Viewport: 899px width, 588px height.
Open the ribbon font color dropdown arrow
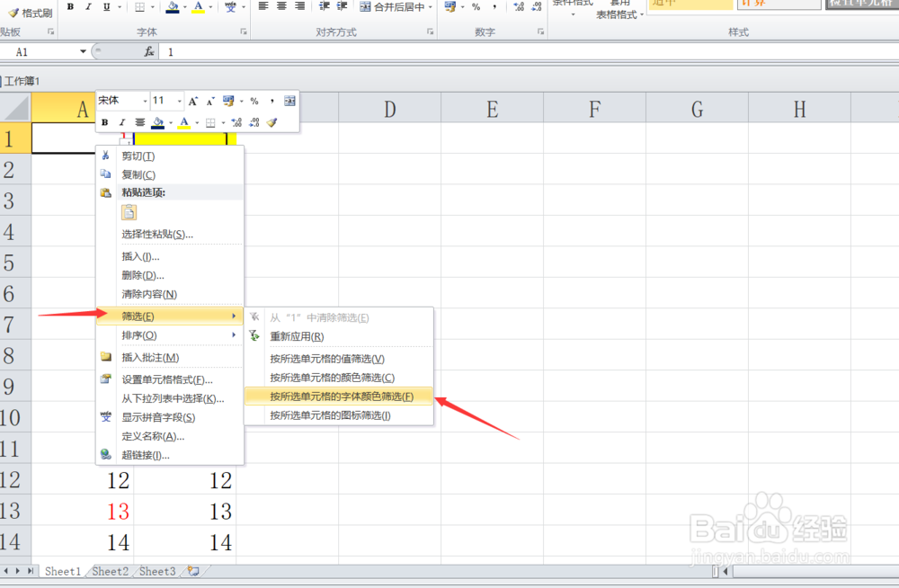[x=211, y=7]
